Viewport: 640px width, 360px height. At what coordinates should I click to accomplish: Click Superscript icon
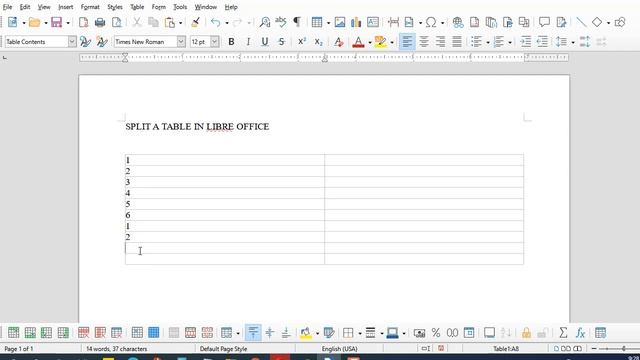302,42
